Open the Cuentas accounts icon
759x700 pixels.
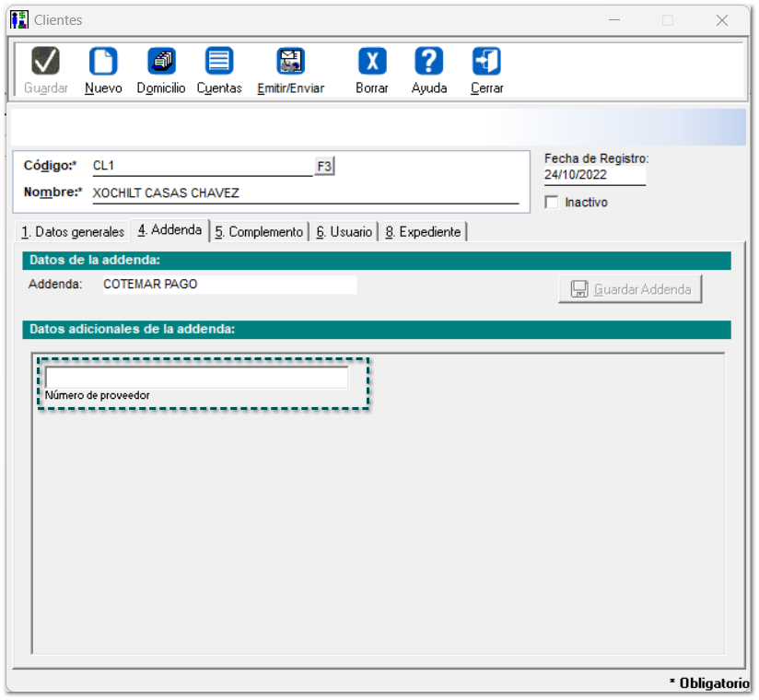click(x=219, y=63)
